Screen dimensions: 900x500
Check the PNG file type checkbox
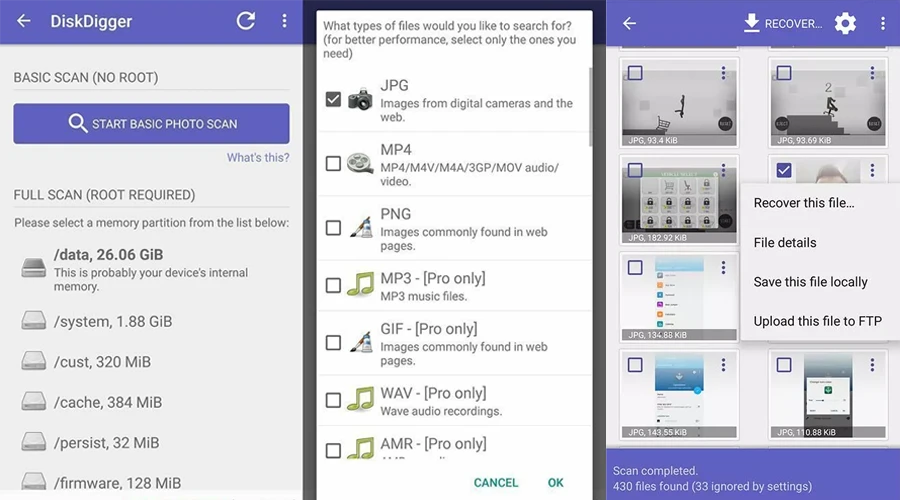point(333,228)
